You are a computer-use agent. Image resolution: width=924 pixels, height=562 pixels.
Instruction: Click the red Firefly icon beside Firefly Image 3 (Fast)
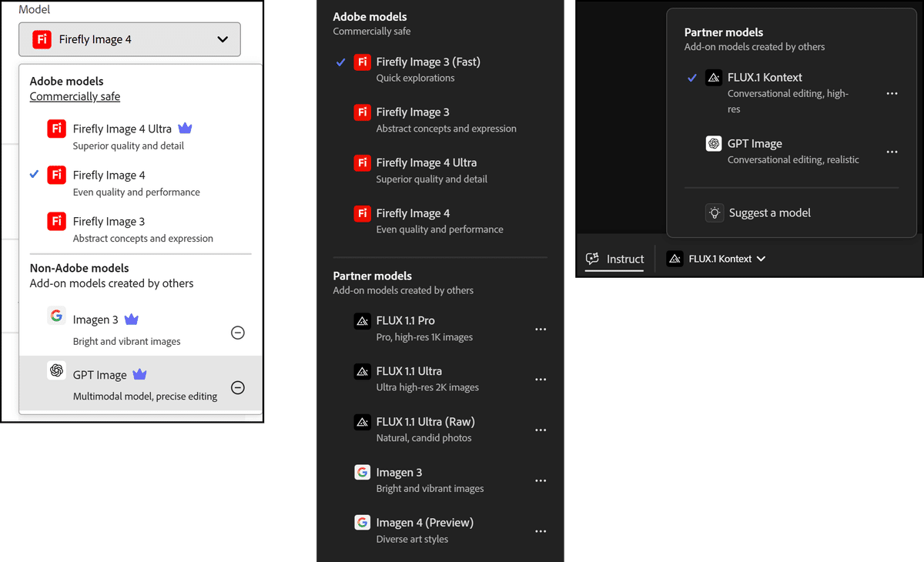362,62
